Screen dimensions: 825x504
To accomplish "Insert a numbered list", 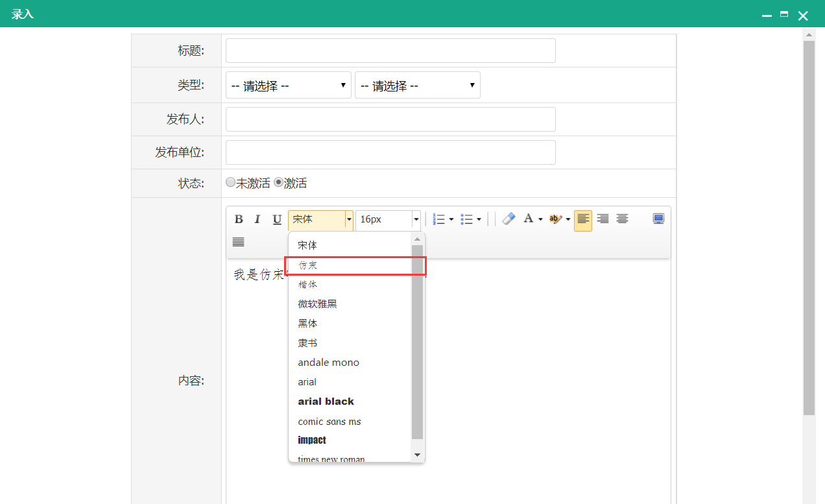I will (x=439, y=219).
